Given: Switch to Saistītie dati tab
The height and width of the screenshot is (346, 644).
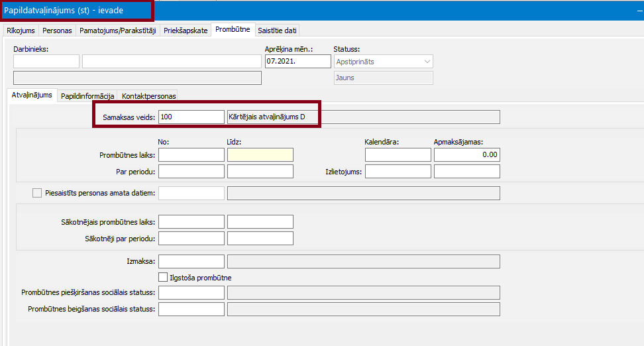Looking at the screenshot, I should [278, 30].
